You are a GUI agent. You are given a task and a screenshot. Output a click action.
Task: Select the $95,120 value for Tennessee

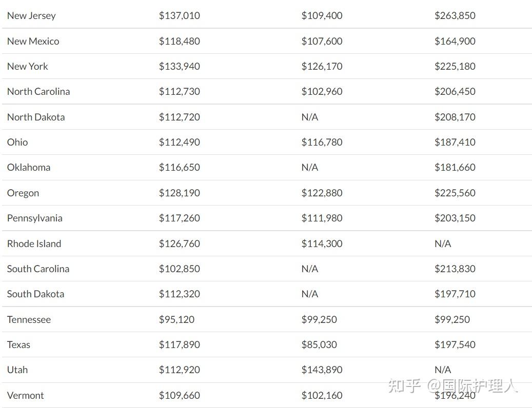click(x=176, y=319)
